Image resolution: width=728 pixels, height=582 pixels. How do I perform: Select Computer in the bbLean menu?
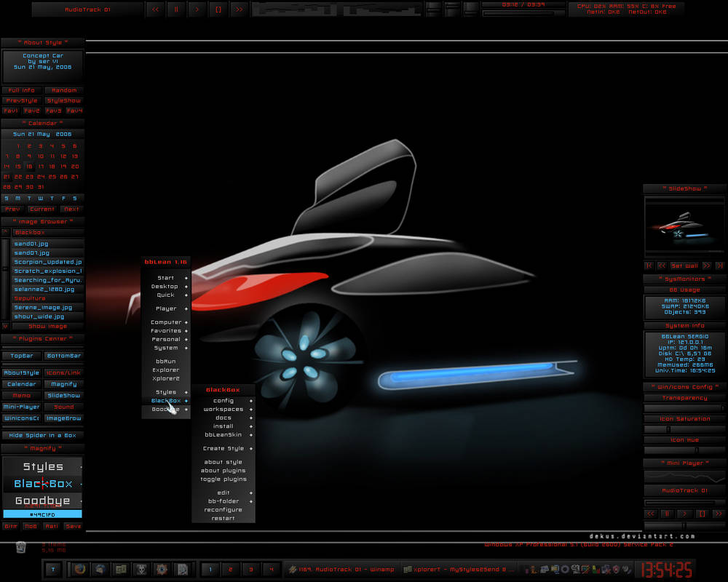tap(166, 322)
